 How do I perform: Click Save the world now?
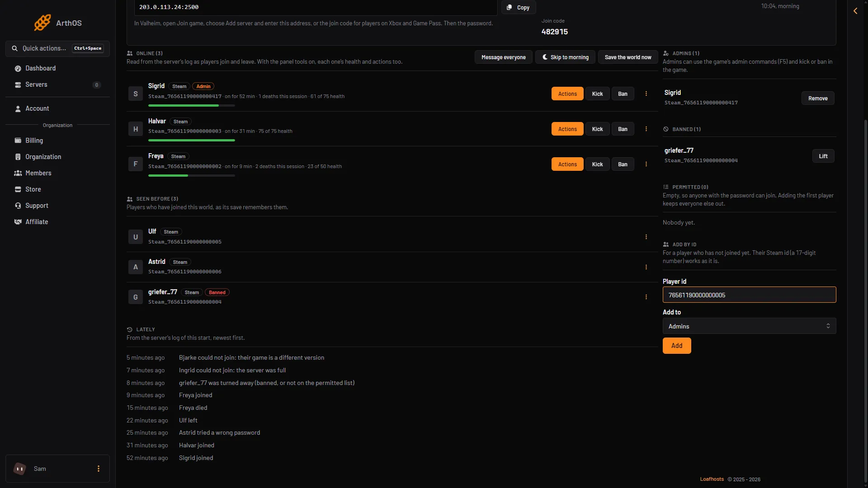click(628, 57)
